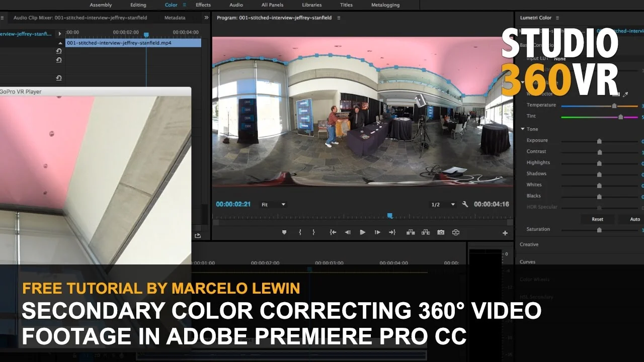The height and width of the screenshot is (362, 644).
Task: Switch to the Metalogging workspace
Action: [385, 5]
